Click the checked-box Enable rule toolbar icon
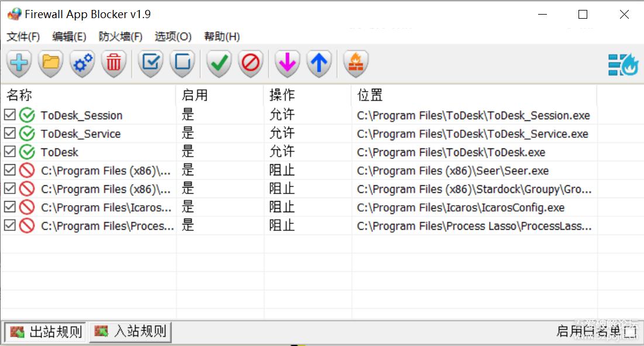The height and width of the screenshot is (346, 644). 151,64
